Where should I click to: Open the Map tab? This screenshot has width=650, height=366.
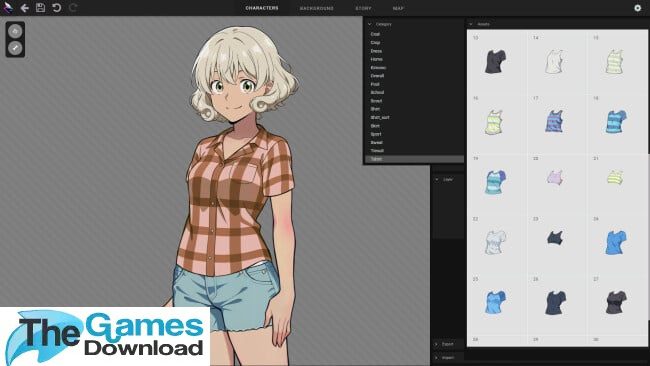(x=398, y=8)
